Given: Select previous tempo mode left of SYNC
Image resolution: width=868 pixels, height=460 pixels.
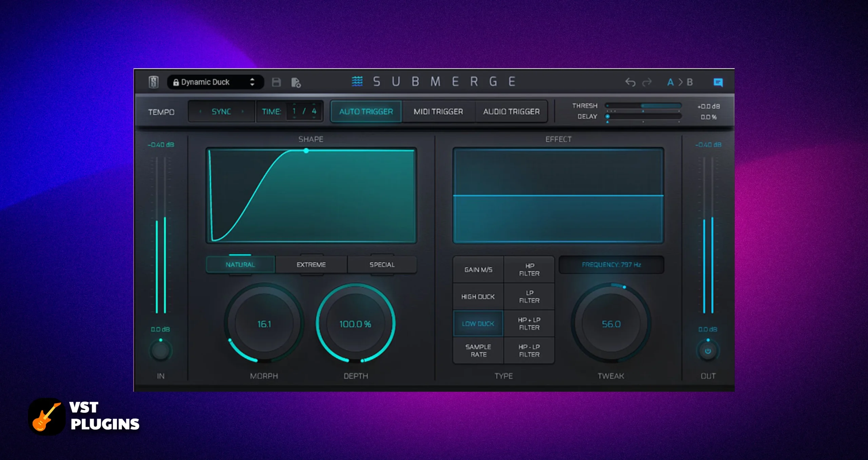Looking at the screenshot, I should 200,111.
